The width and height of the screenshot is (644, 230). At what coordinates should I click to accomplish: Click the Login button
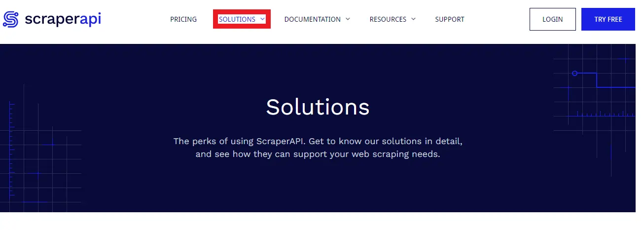click(x=553, y=19)
